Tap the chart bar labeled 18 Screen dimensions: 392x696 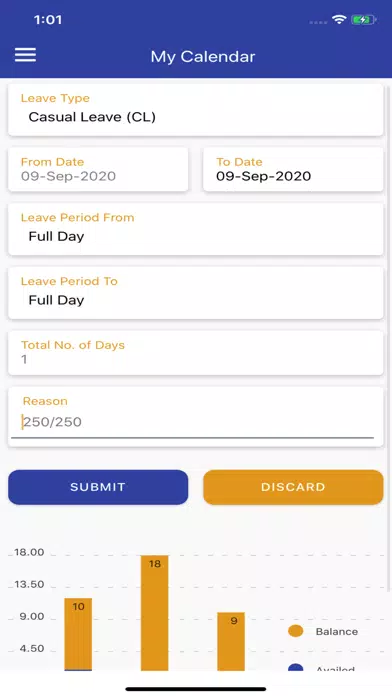[154, 613]
